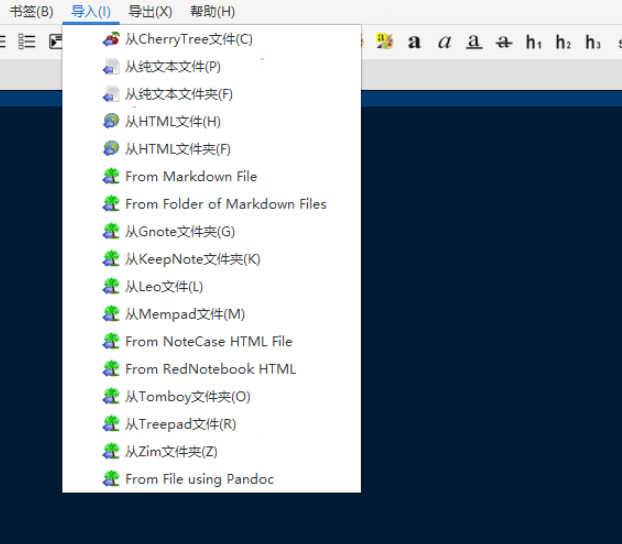Screen dimensions: 622x544
Task: Select 从Zim文件夹(Z) import entry
Action: click(x=211, y=452)
